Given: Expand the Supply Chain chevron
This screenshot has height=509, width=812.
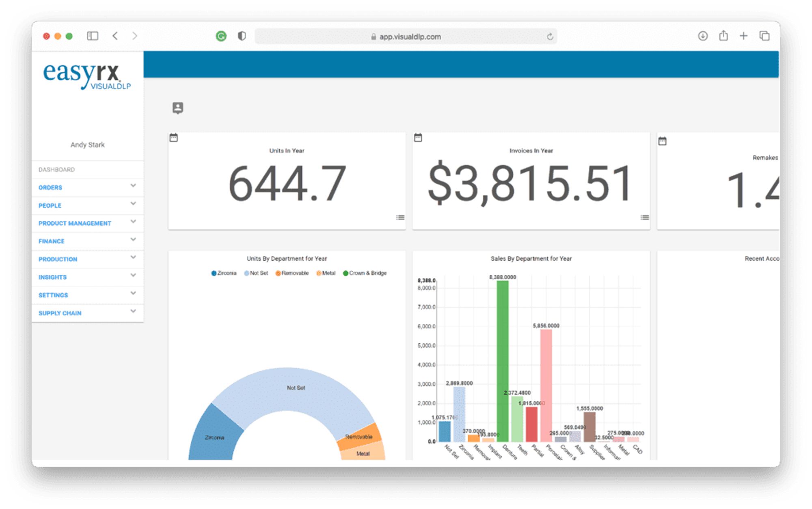Looking at the screenshot, I should click(133, 311).
